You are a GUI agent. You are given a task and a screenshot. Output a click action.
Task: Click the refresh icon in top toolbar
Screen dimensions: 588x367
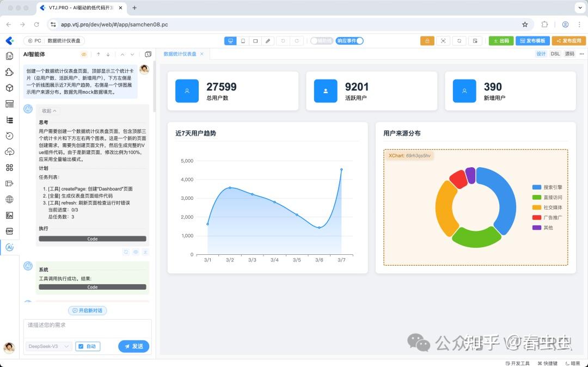click(459, 41)
